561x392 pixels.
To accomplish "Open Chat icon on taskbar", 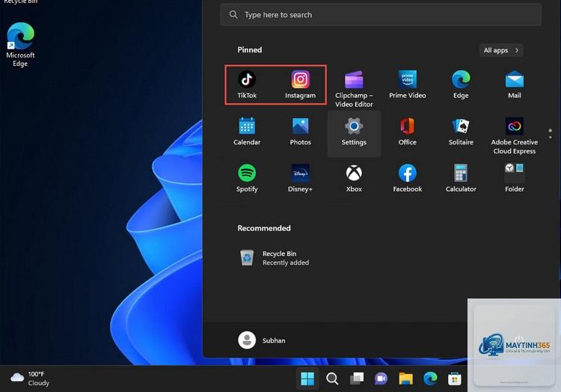I will (381, 379).
